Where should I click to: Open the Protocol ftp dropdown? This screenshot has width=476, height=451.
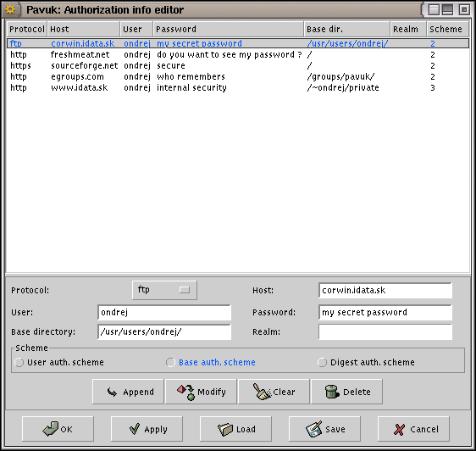(x=164, y=290)
